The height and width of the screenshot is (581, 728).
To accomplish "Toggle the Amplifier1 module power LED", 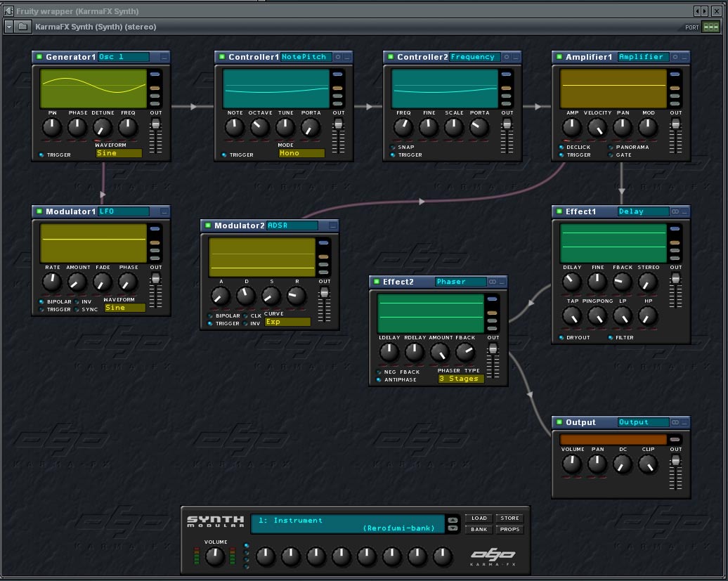I will tap(559, 57).
